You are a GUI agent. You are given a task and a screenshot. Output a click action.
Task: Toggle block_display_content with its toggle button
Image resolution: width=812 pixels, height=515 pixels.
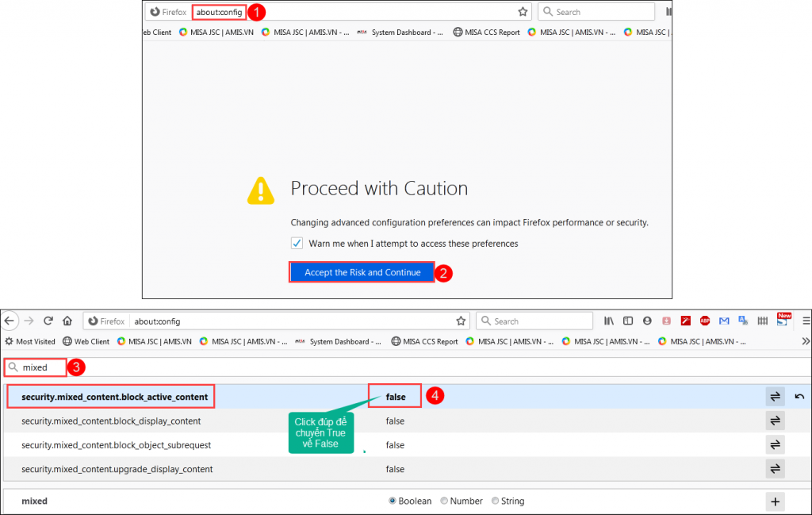point(776,421)
